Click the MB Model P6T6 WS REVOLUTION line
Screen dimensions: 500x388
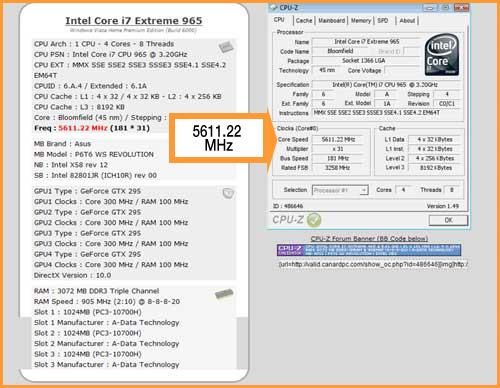[x=94, y=154]
